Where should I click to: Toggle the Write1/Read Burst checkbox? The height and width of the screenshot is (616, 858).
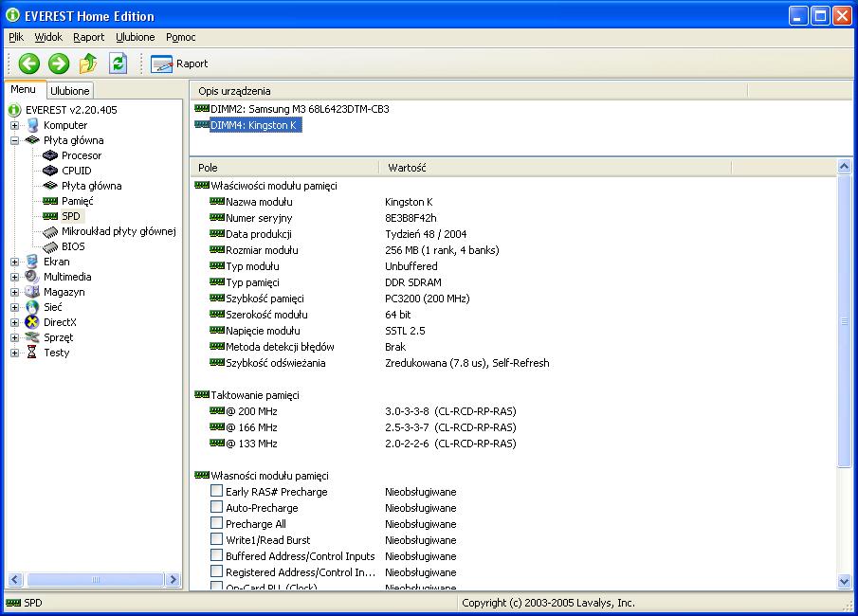pos(217,540)
